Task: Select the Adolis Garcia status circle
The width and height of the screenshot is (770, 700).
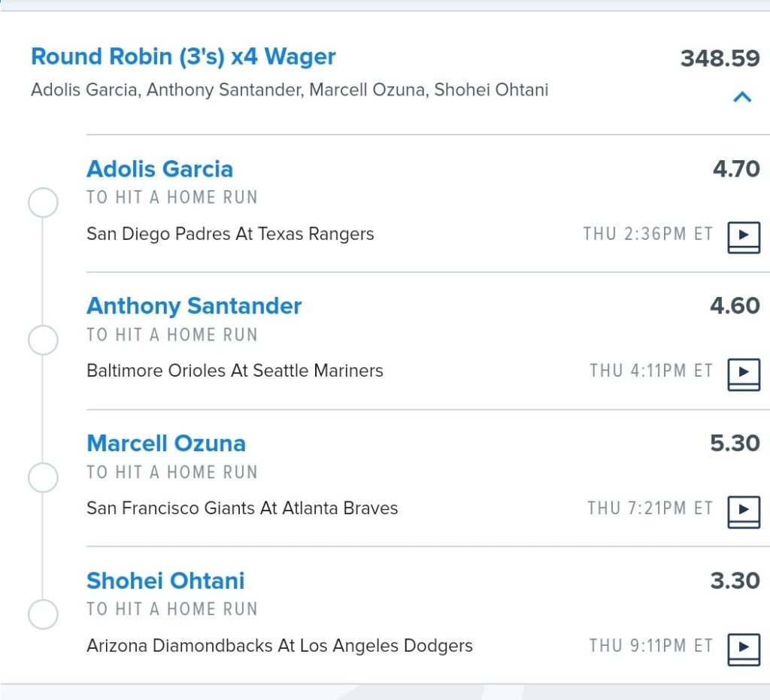Action: tap(43, 202)
